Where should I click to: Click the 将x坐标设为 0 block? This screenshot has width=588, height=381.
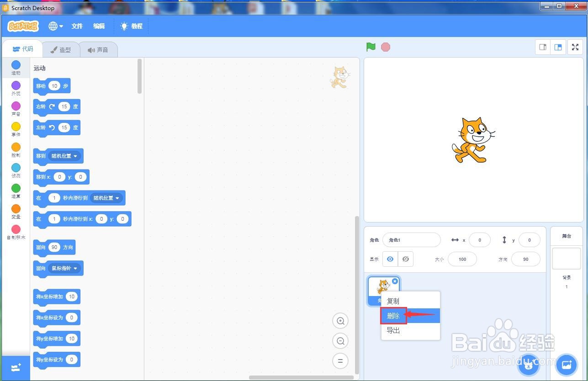[x=57, y=317]
